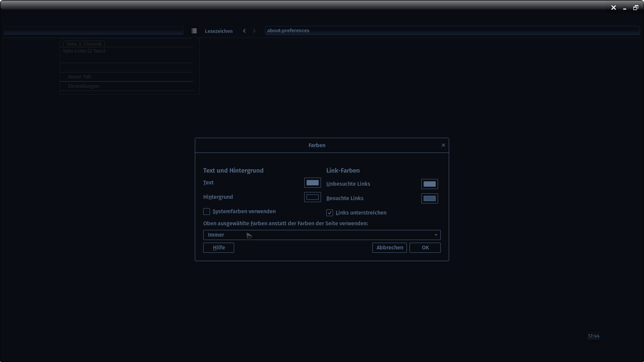Confirm with the OK button
The image size is (644, 362).
pos(425,248)
